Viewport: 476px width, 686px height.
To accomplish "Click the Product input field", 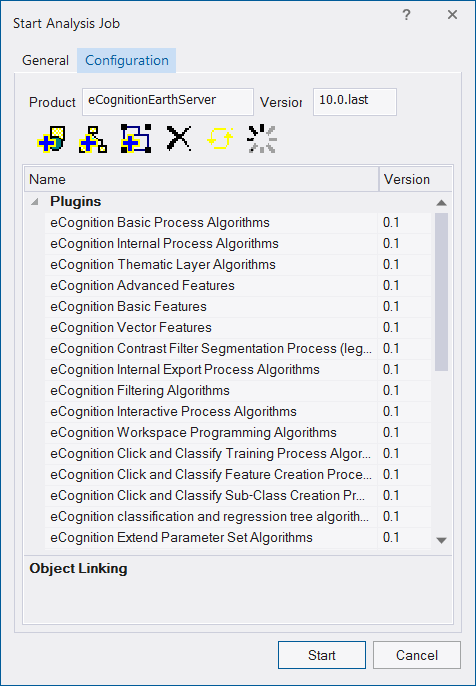I will [168, 102].
